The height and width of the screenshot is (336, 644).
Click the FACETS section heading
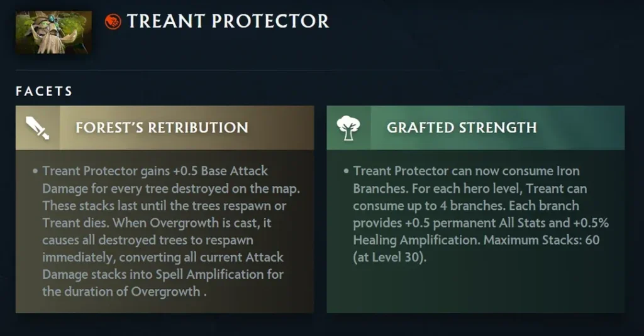coord(44,92)
